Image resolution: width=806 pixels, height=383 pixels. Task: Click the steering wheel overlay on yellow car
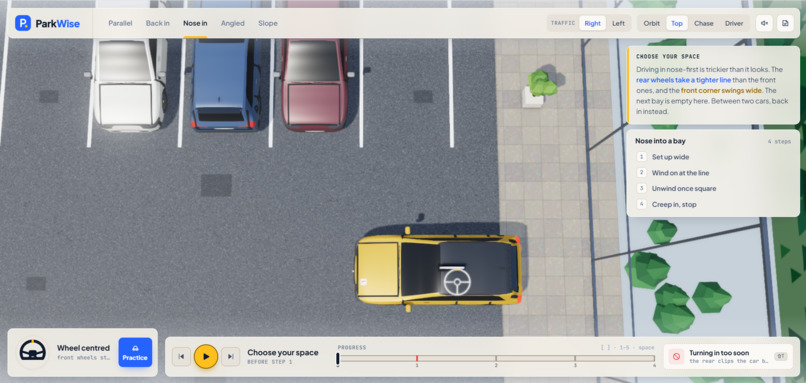(456, 282)
